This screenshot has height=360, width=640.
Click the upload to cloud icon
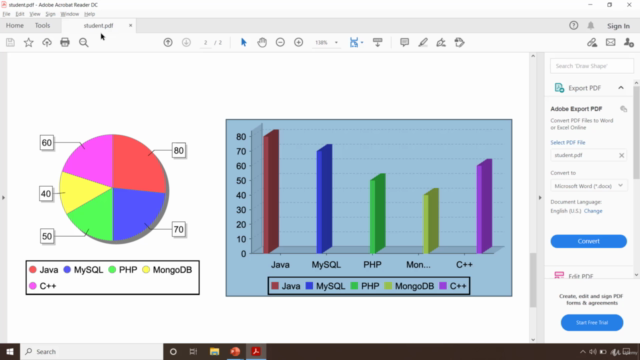[47, 42]
